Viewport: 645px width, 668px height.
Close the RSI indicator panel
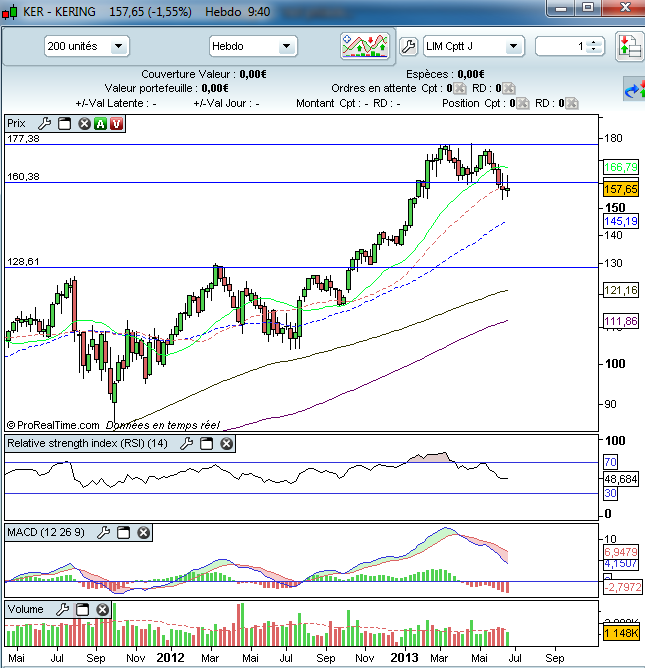pyautogui.click(x=227, y=443)
